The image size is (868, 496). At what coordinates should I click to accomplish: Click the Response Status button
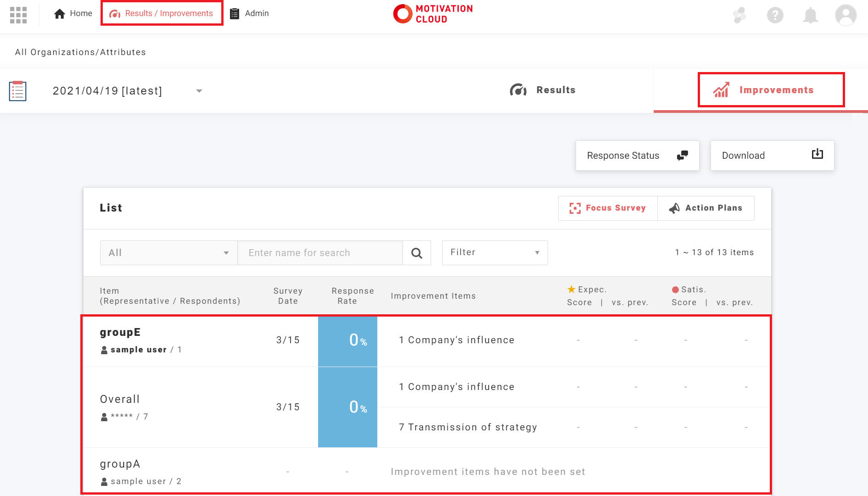tap(637, 156)
